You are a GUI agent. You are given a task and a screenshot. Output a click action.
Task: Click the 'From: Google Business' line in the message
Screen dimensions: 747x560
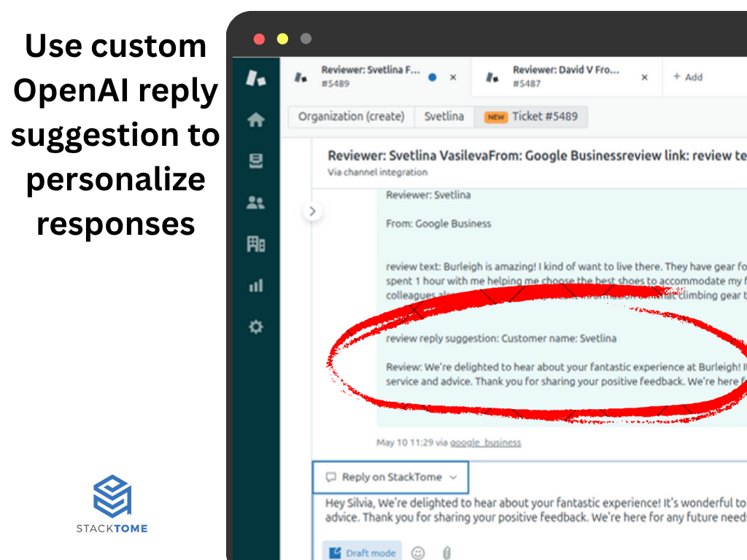[x=438, y=224]
